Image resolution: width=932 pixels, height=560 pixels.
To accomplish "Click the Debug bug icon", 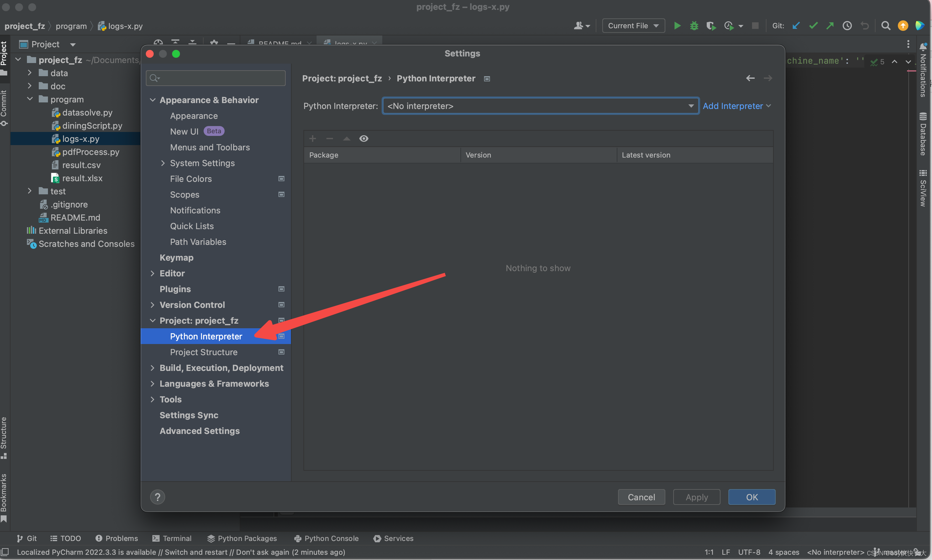I will [694, 26].
